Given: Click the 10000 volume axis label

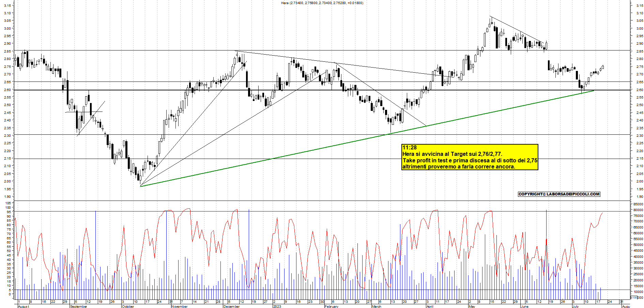Looking at the screenshot, I should pyautogui.click(x=638, y=292).
